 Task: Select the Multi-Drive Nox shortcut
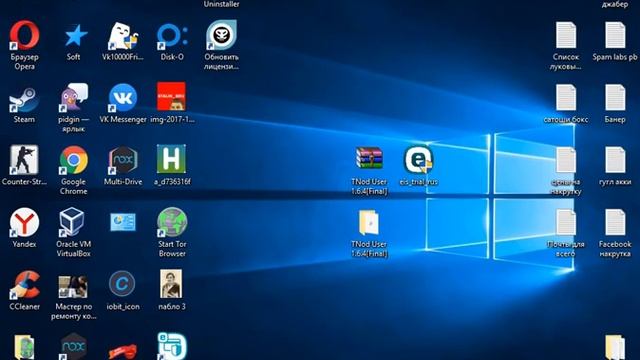(x=123, y=160)
